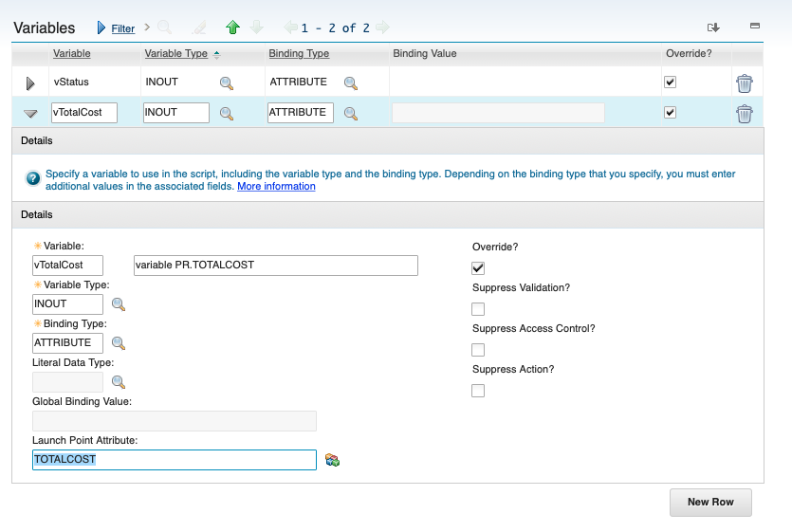This screenshot has height=532, width=792.
Task: Open Variable Type lookup for vStatus row
Action: 227,83
